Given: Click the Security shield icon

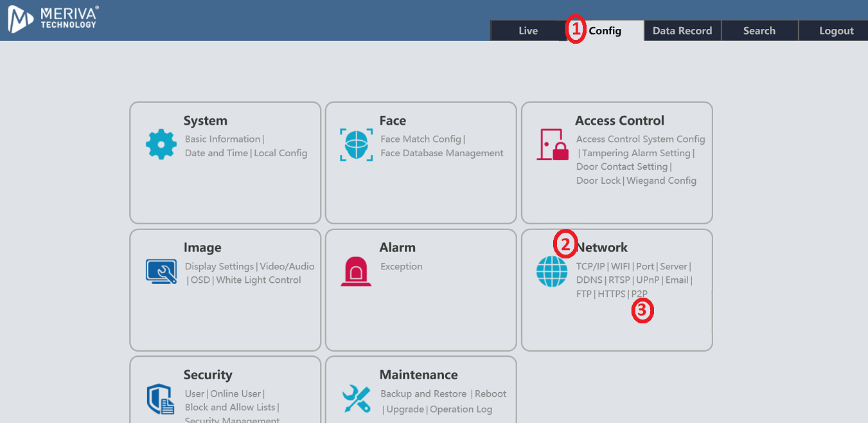Looking at the screenshot, I should click(x=161, y=399).
